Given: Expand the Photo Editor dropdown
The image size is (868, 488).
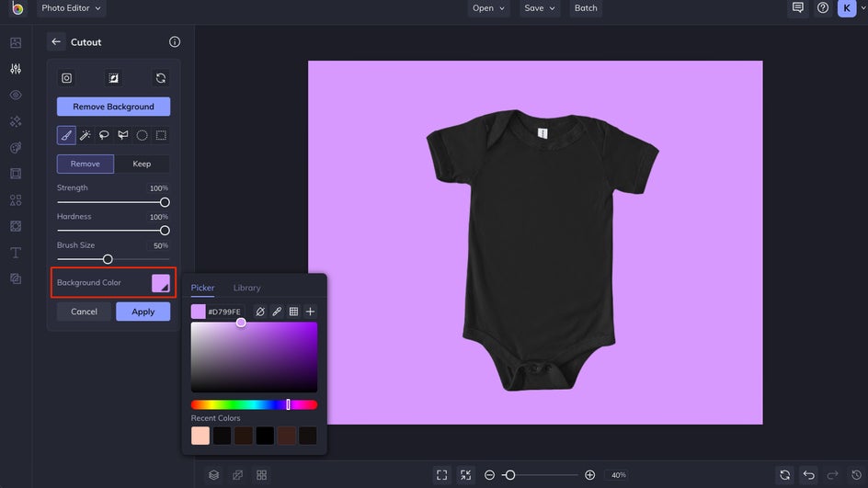Looking at the screenshot, I should pyautogui.click(x=71, y=7).
